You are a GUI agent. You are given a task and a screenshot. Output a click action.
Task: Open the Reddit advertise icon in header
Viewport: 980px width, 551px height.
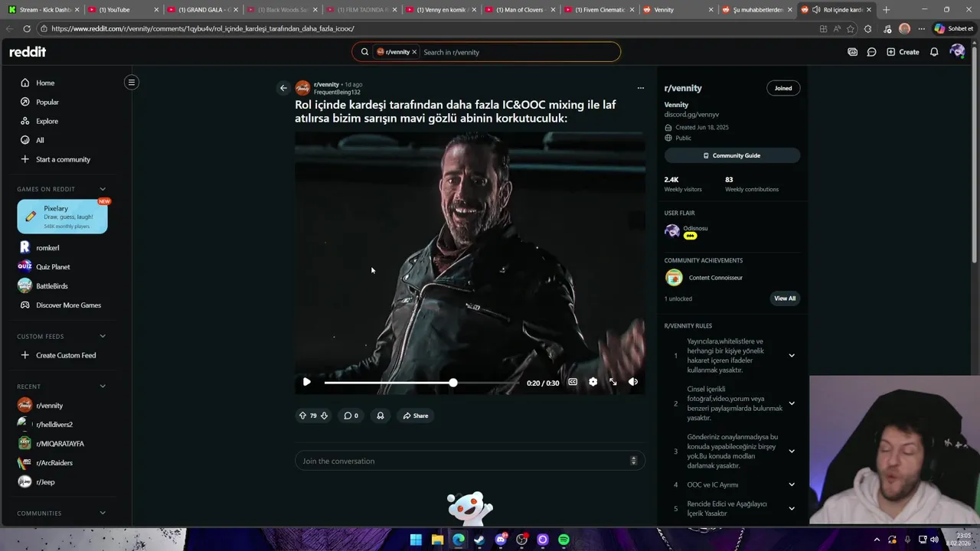point(852,52)
